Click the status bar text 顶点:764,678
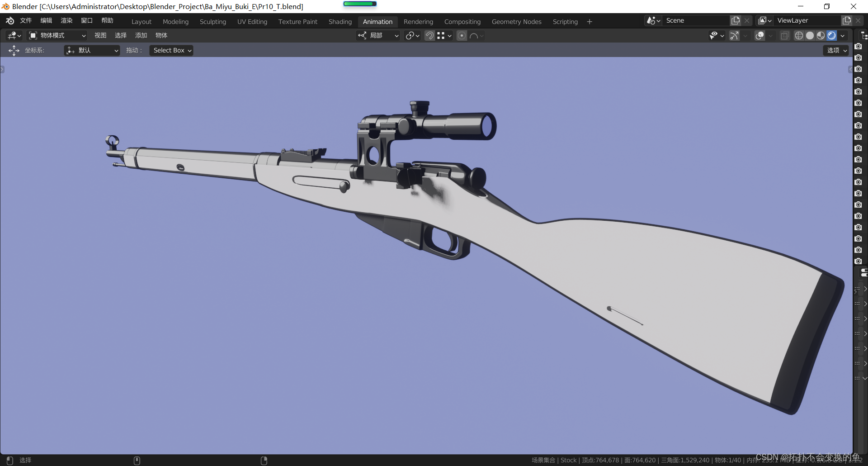Screen dimensions: 868x466 tap(600, 460)
